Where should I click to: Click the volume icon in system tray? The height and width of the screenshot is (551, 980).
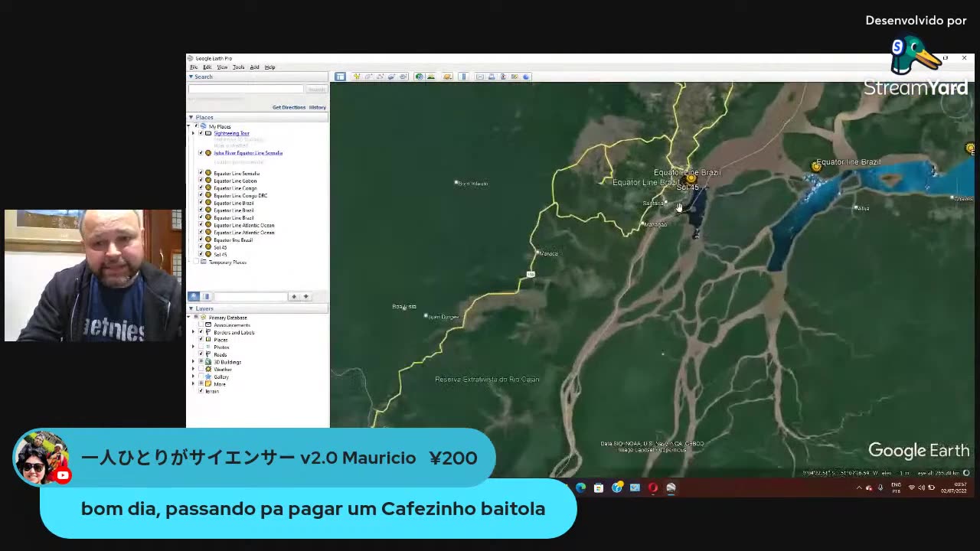920,487
